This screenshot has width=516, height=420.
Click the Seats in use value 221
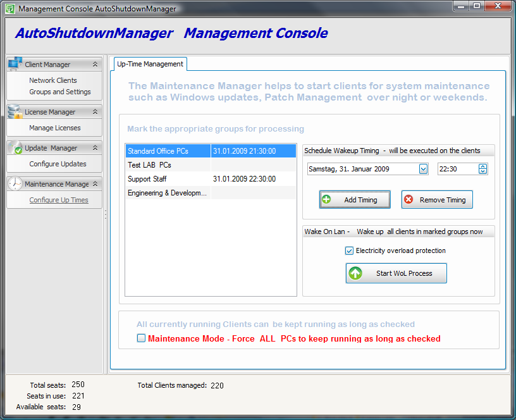coord(78,396)
